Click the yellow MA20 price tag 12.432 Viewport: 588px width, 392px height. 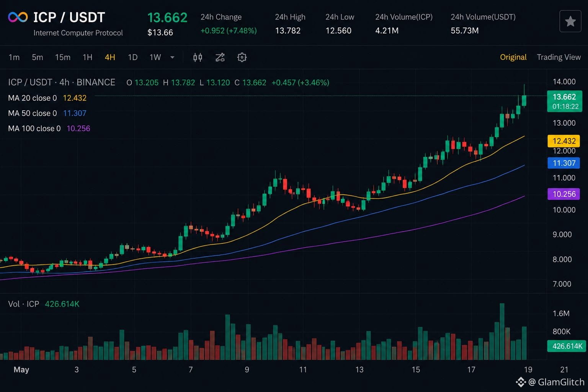click(564, 141)
